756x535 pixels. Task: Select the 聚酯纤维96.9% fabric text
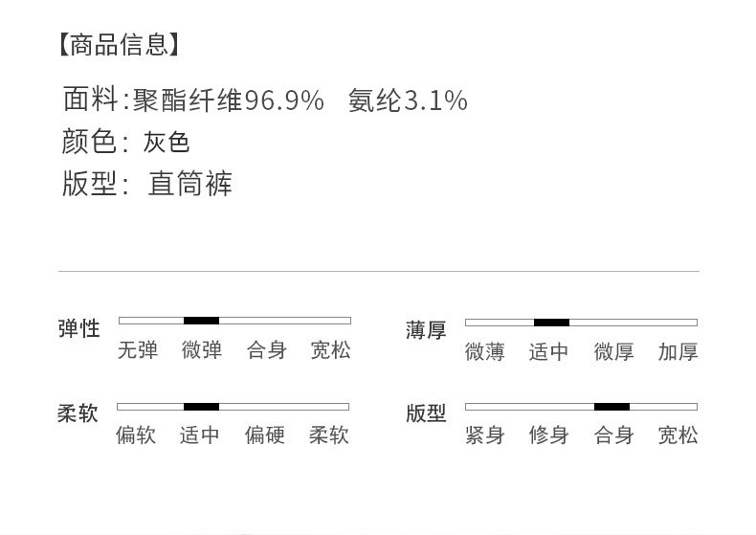point(228,100)
